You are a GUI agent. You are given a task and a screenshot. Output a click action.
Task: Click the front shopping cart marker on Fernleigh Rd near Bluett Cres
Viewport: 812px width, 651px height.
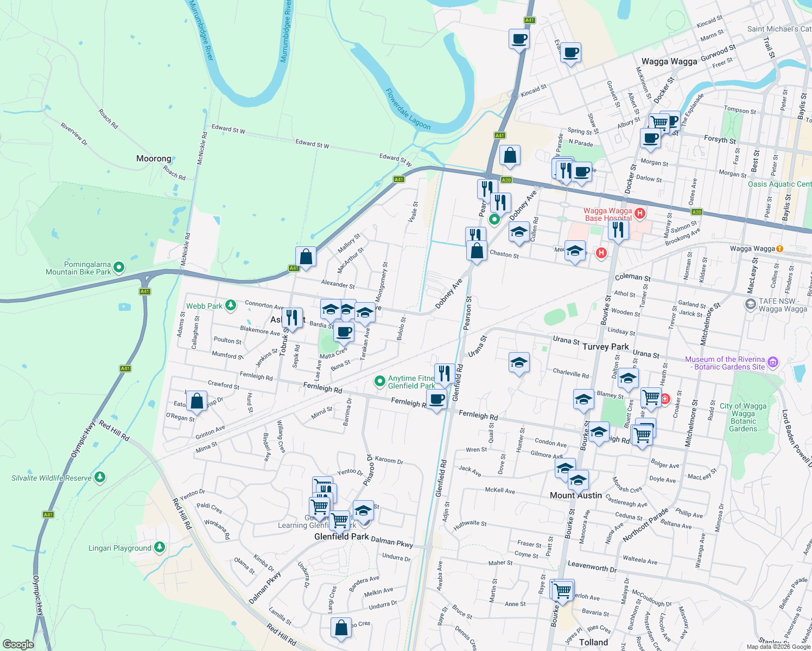pyautogui.click(x=643, y=436)
